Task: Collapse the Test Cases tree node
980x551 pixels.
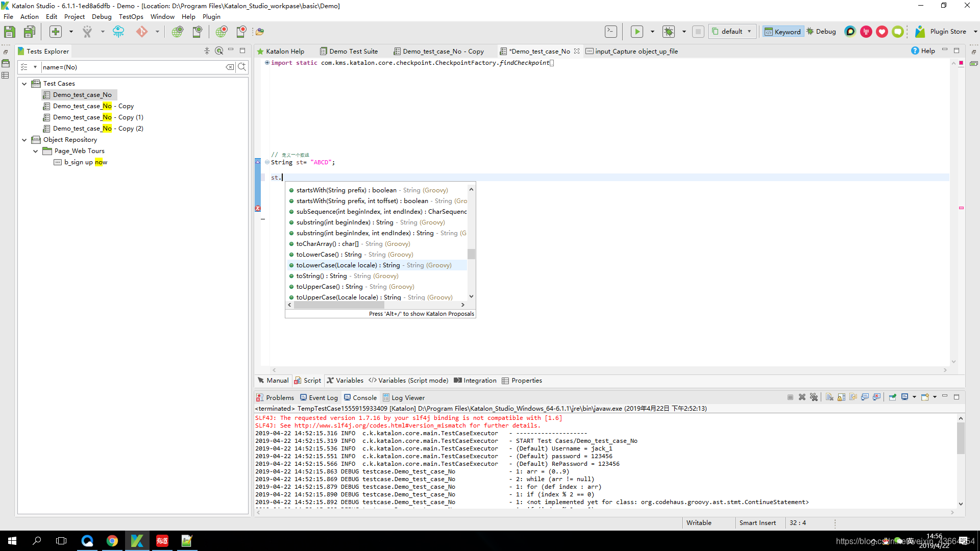Action: click(24, 84)
